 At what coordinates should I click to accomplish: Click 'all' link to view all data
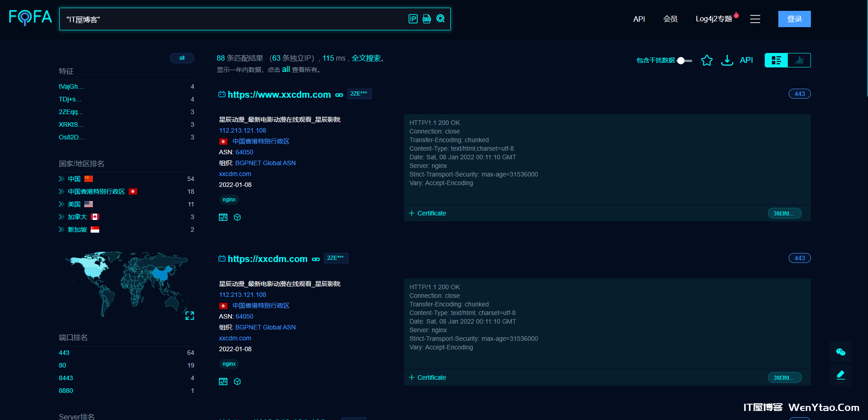(286, 69)
